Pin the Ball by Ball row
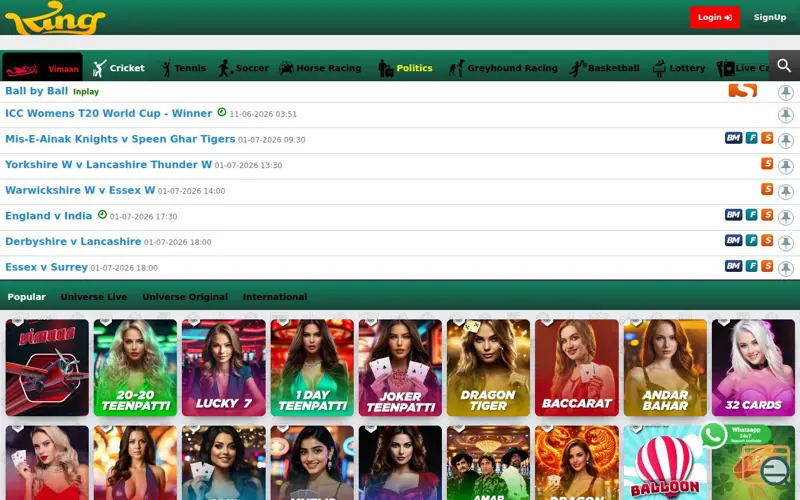800x500 pixels. tap(786, 92)
